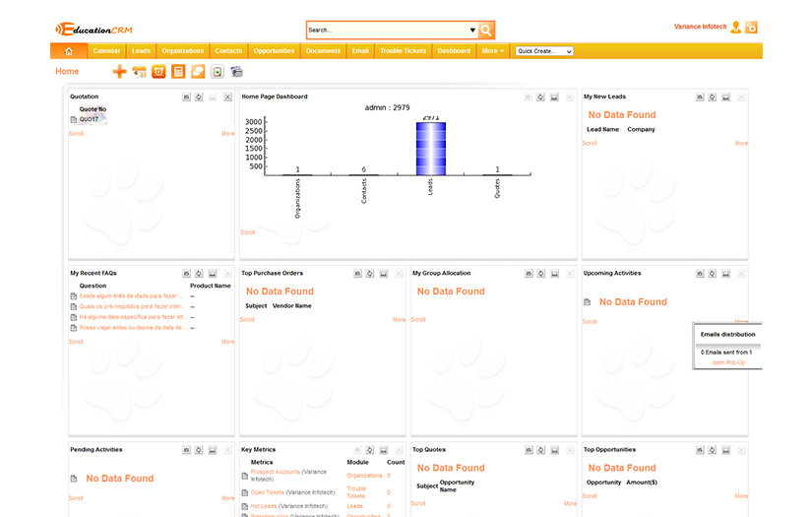Refresh the Pending Activities widget
This screenshot has width=812, height=517.
point(199,450)
